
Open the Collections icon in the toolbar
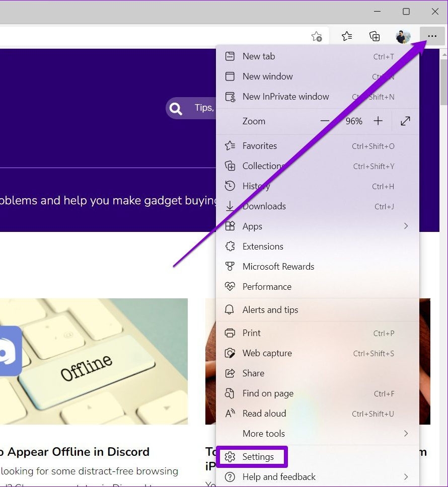click(374, 36)
